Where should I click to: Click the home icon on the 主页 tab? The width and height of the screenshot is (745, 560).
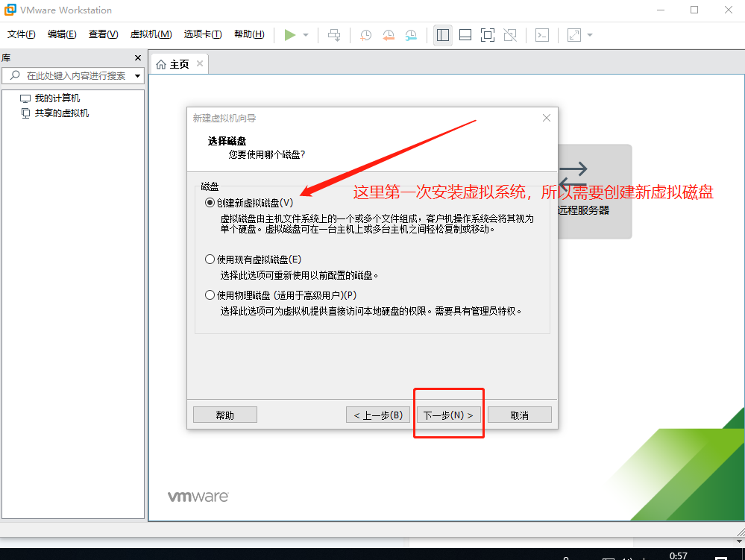click(162, 64)
